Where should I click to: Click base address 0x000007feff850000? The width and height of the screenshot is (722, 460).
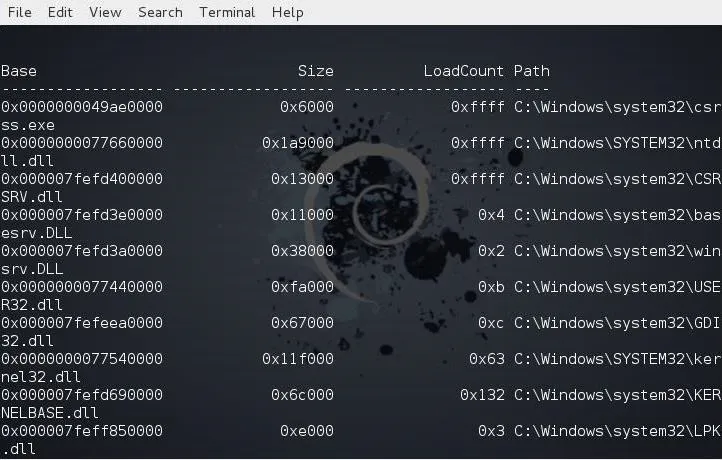[82, 431]
